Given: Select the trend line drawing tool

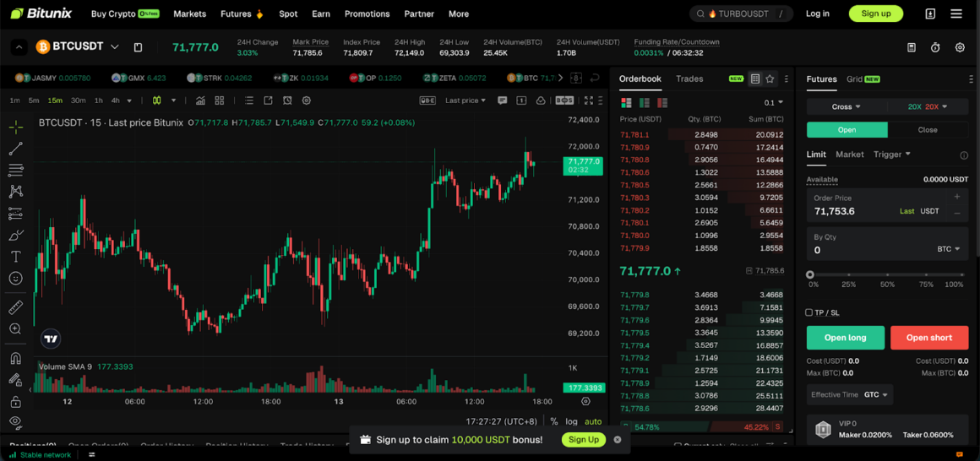Looking at the screenshot, I should click(15, 149).
